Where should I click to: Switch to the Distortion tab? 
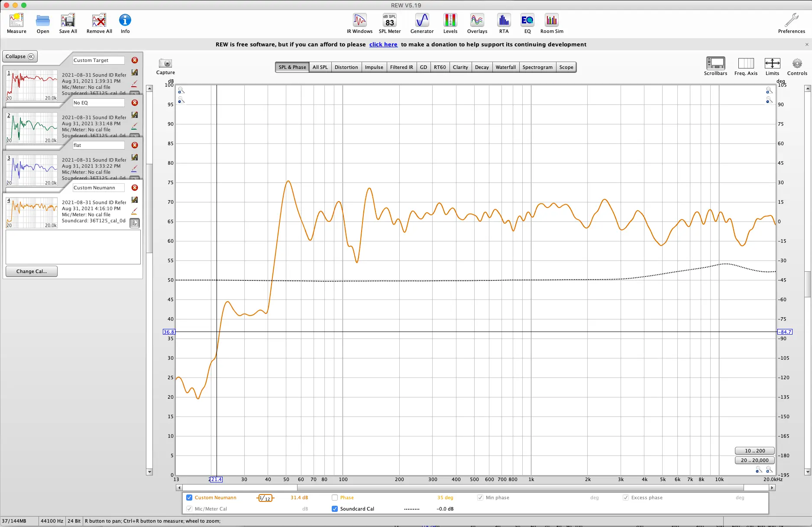[x=346, y=67]
